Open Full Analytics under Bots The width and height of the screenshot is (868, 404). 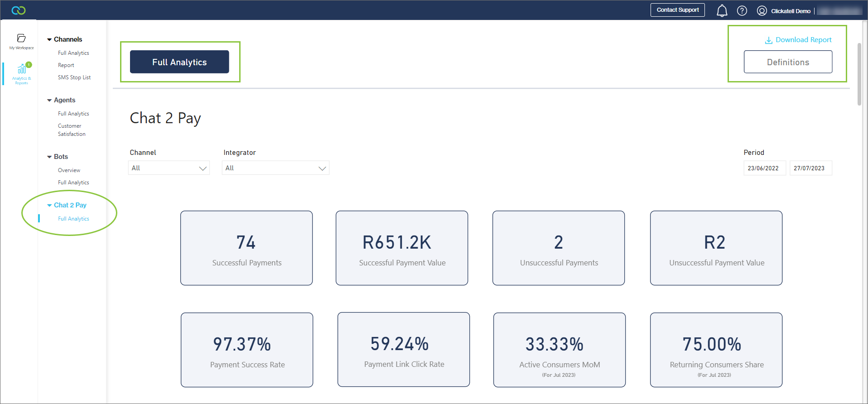(73, 183)
